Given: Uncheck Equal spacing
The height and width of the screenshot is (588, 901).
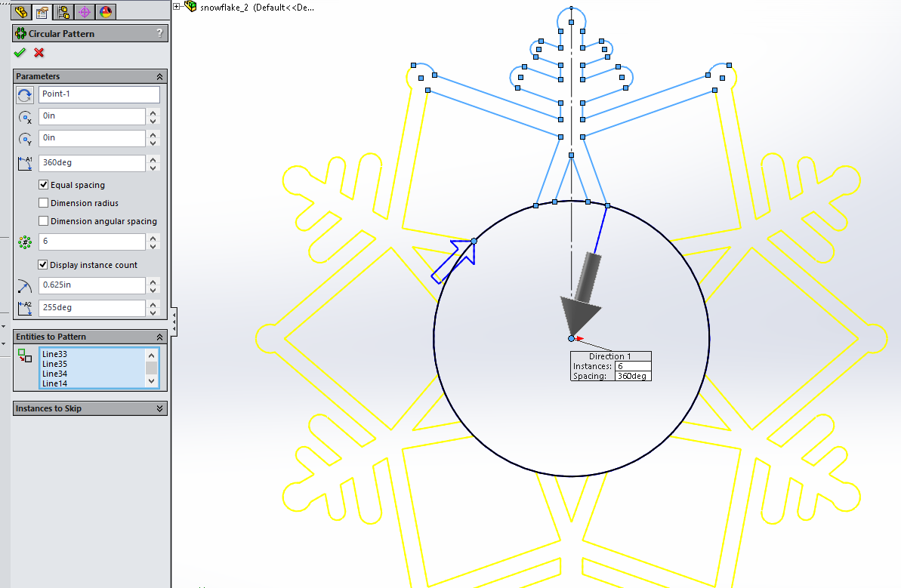Looking at the screenshot, I should tap(43, 184).
